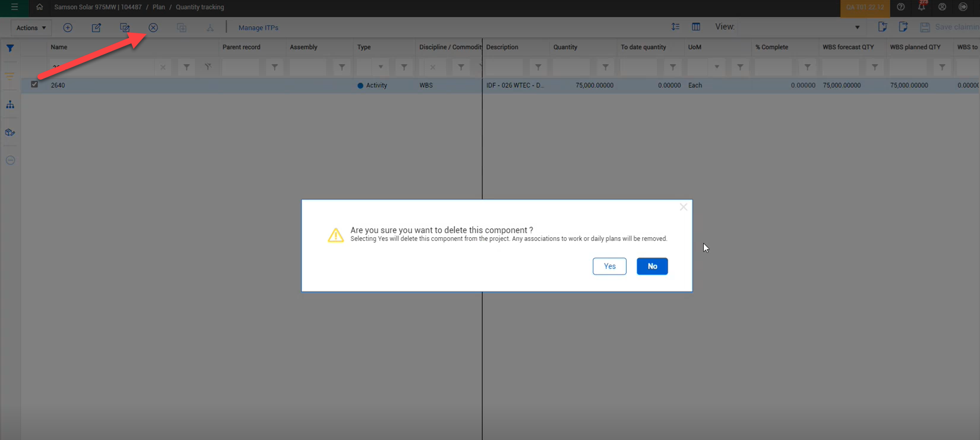Click the import data icon
This screenshot has height=440, width=980.
click(x=883, y=27)
